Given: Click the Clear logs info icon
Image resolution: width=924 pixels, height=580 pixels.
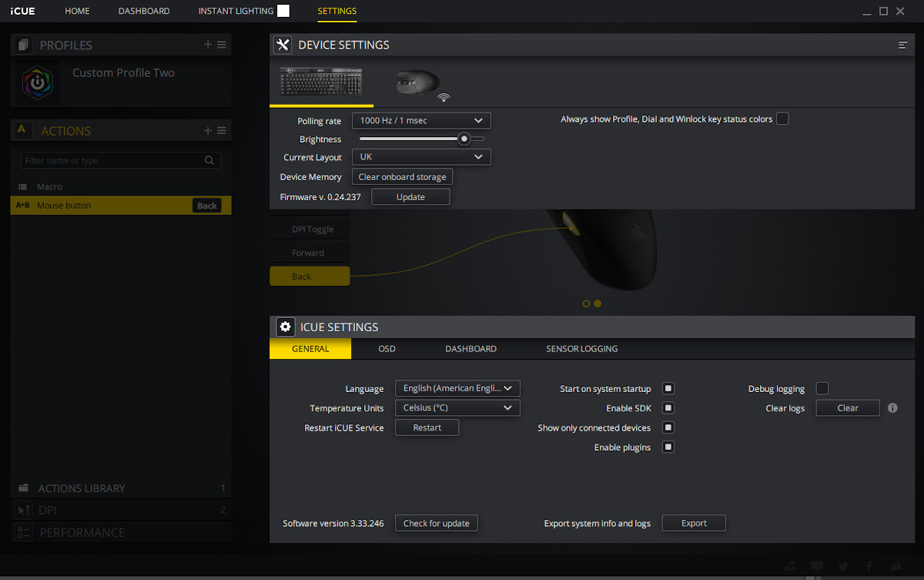Looking at the screenshot, I should [892, 408].
